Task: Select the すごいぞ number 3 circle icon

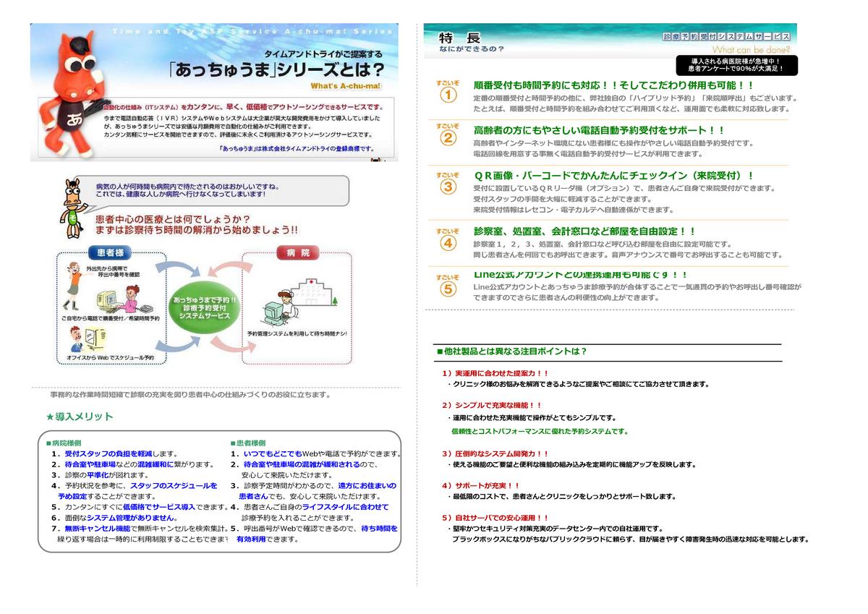Action: pyautogui.click(x=448, y=186)
